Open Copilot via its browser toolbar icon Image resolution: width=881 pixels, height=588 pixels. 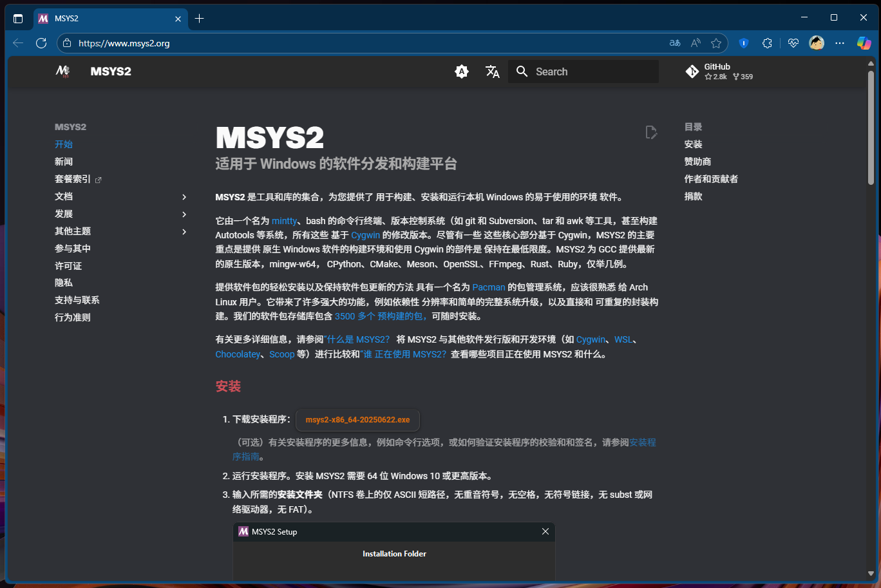[x=863, y=43]
